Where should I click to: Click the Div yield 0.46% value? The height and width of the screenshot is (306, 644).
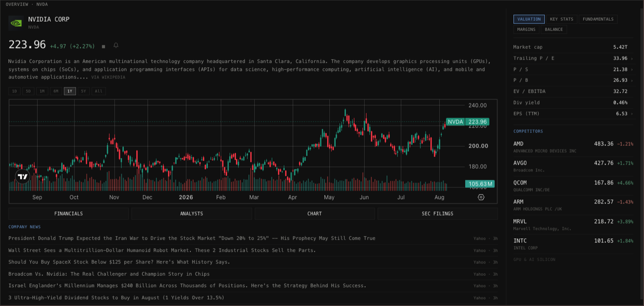[620, 103]
